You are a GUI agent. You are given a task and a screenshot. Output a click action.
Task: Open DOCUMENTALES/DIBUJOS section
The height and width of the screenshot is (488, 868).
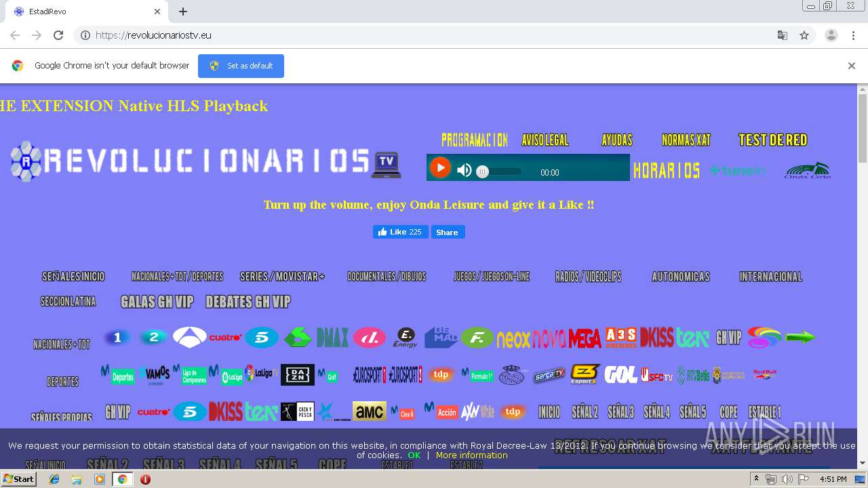point(387,277)
